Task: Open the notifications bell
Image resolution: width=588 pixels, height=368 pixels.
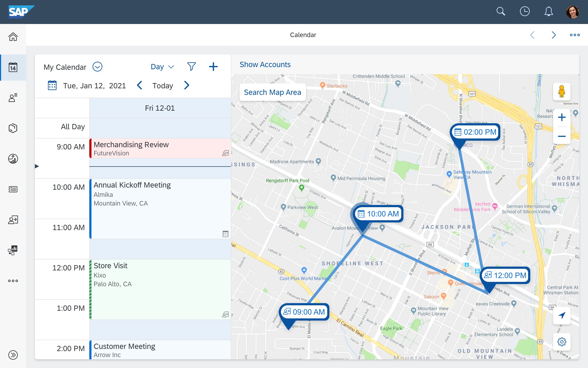Action: tap(549, 11)
